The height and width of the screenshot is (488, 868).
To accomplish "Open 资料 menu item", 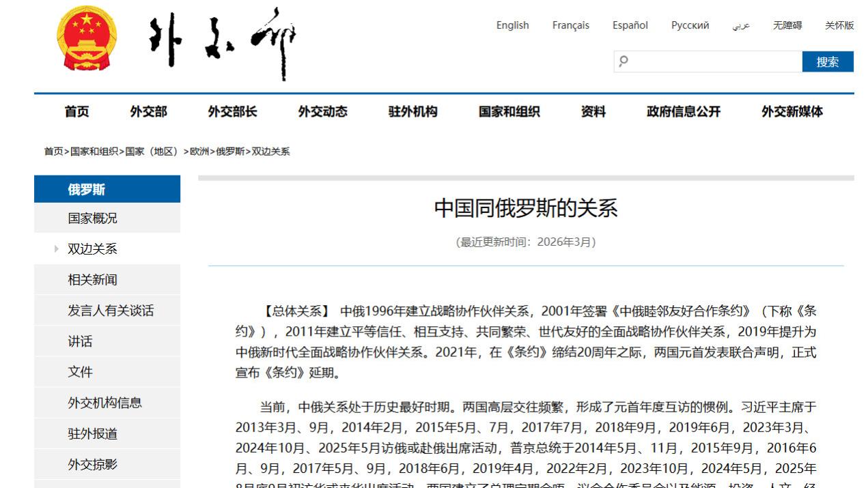I will [593, 111].
